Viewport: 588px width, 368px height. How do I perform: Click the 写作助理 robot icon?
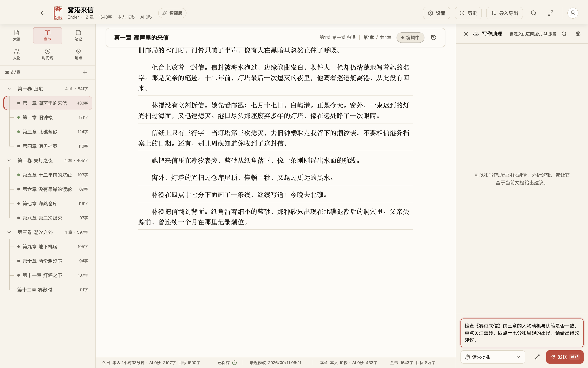tap(476, 34)
